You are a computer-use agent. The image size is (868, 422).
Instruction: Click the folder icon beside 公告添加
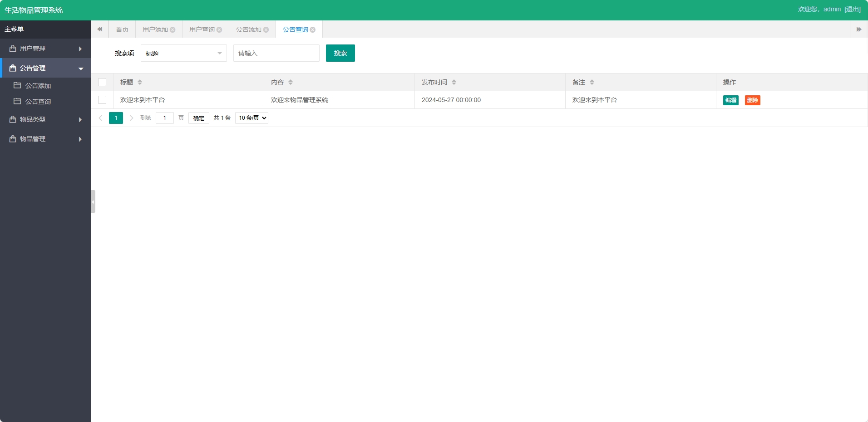tap(17, 85)
